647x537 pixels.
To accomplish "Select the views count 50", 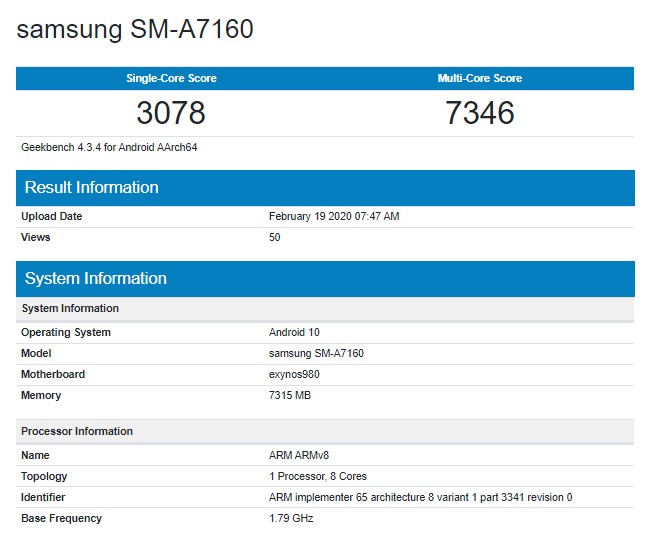I will click(274, 237).
